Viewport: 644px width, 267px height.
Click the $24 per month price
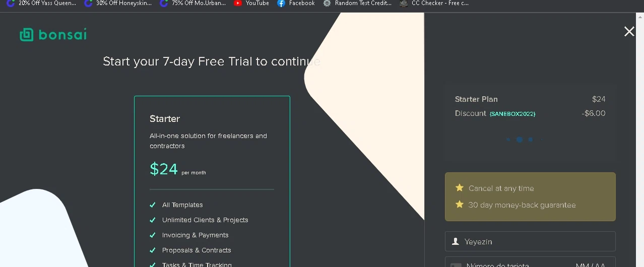177,169
